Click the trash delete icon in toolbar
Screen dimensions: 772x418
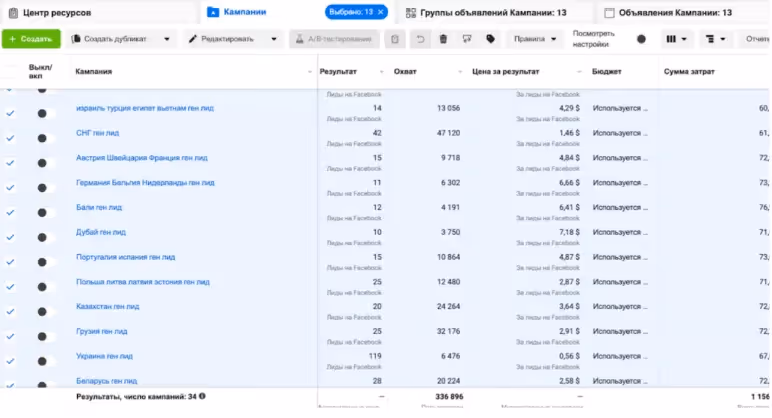click(443, 39)
